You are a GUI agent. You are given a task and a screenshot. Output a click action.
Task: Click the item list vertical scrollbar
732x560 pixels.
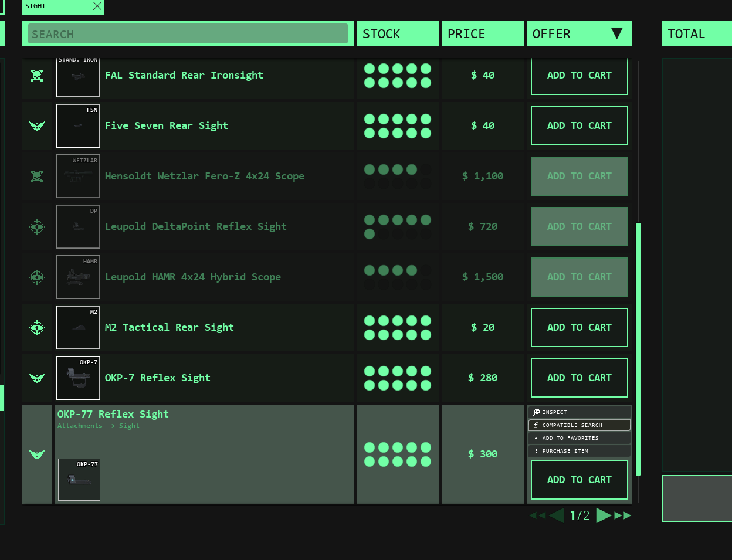(x=638, y=349)
